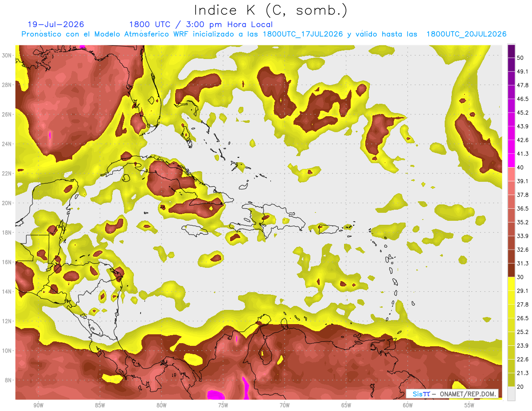Click the colorbar value label 42.6
The width and height of the screenshot is (532, 411).
523,140
